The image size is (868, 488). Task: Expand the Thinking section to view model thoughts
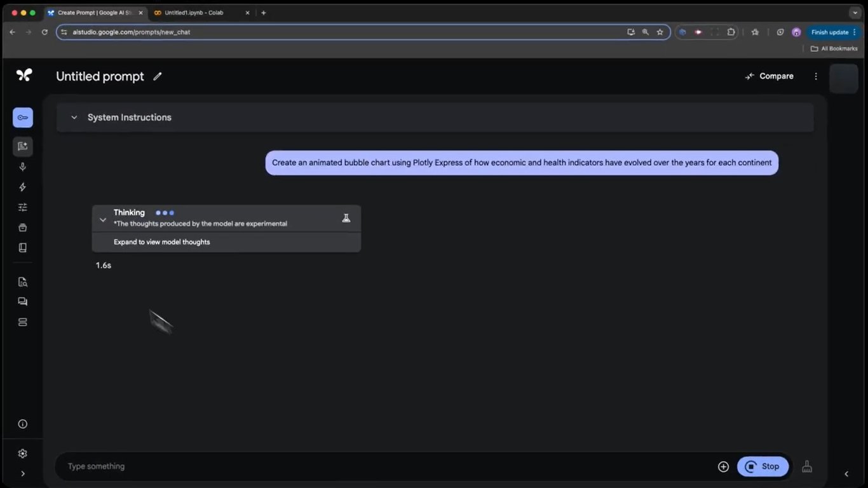pos(162,241)
